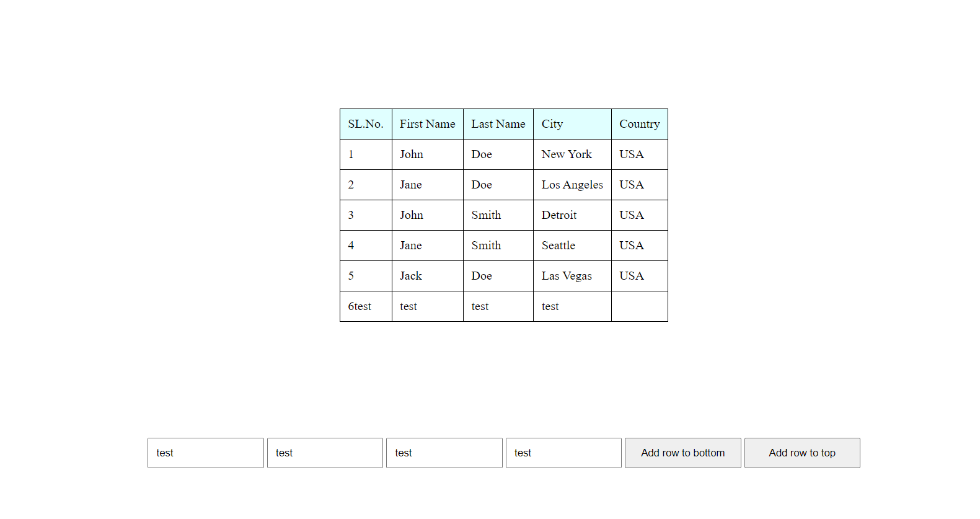The image size is (980, 519).
Task: Select the Last Name column header
Action: [x=498, y=124]
